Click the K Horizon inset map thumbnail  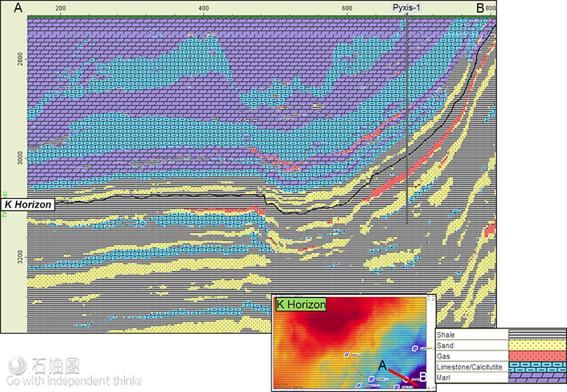click(353, 343)
